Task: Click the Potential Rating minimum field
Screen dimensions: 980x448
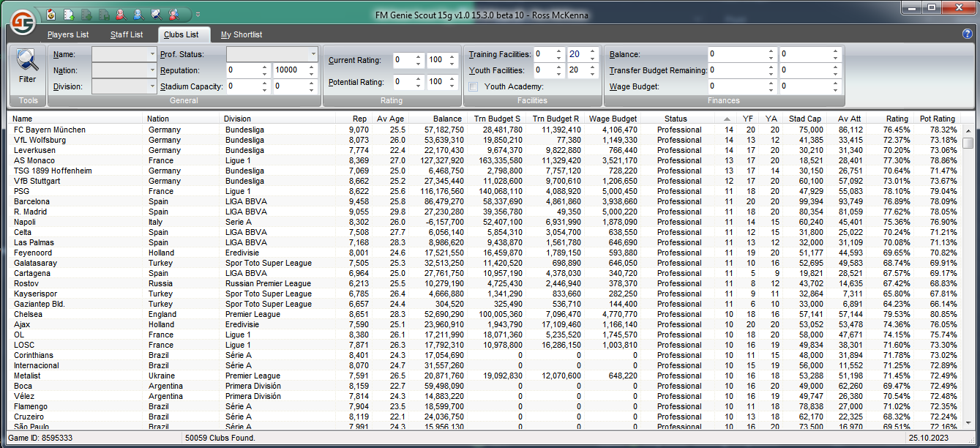Action: point(408,82)
